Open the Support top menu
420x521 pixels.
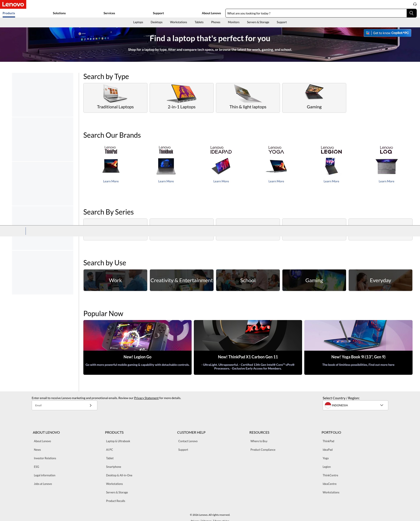(158, 13)
